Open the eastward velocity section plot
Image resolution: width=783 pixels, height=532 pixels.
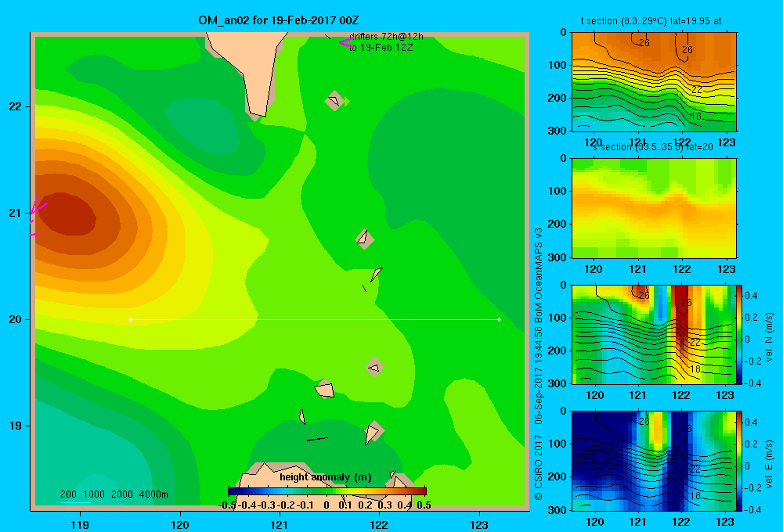click(654, 461)
